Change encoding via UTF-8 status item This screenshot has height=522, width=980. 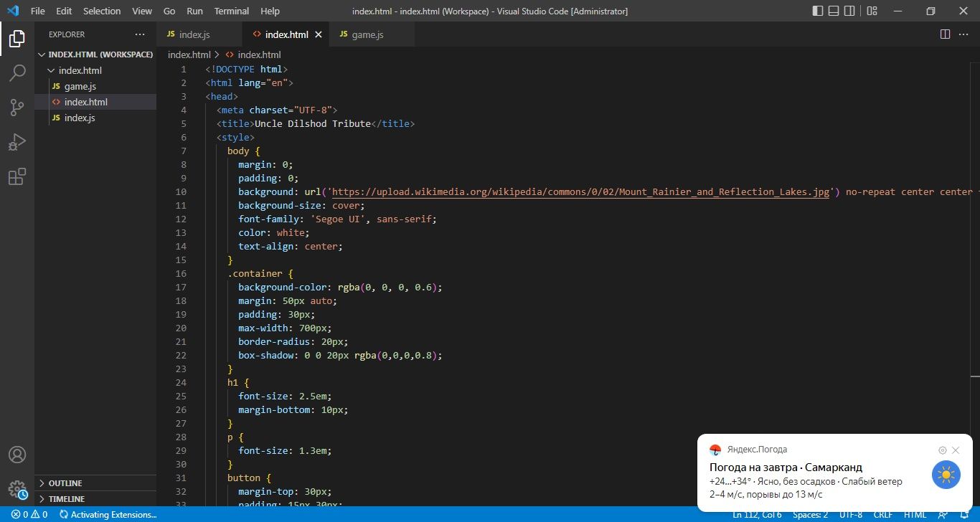[850, 515]
